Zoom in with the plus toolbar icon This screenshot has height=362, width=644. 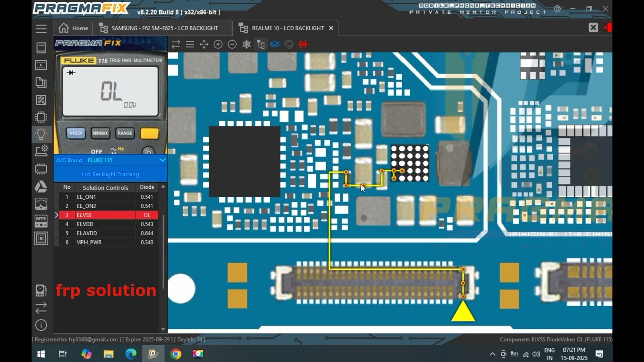218,44
